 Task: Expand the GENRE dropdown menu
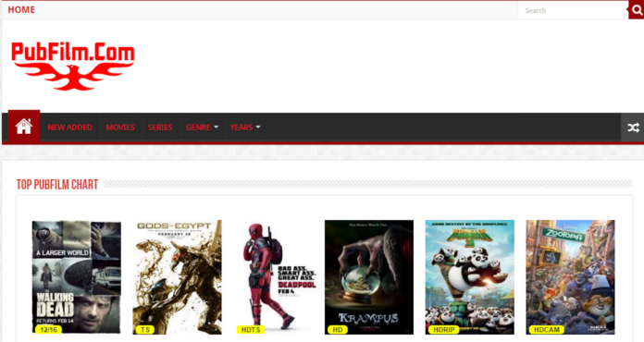[x=202, y=128]
